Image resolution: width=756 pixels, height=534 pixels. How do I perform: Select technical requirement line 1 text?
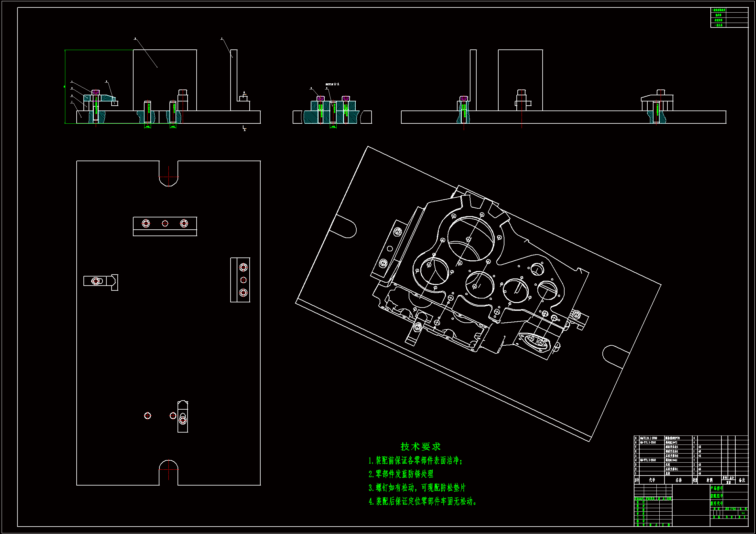tap(415, 461)
